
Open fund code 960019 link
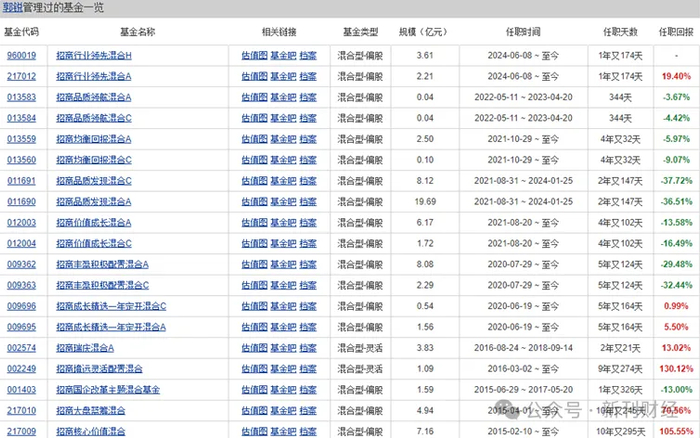pos(21,55)
